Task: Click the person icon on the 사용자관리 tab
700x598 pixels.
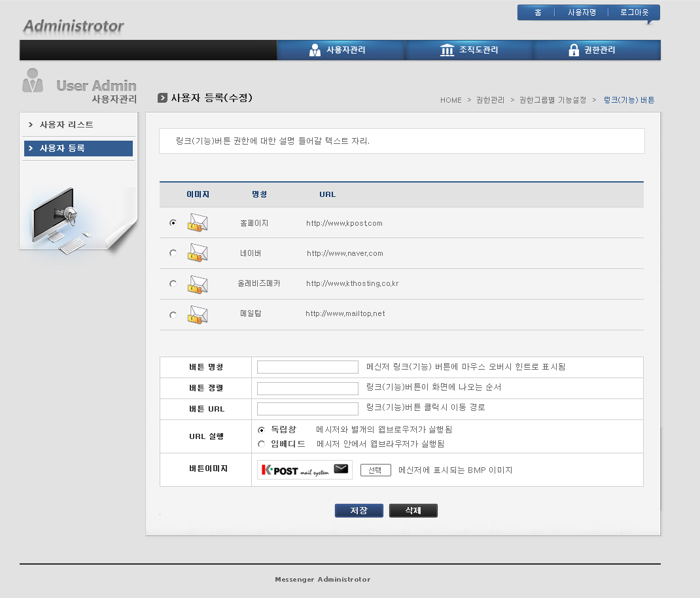Action: tap(315, 50)
